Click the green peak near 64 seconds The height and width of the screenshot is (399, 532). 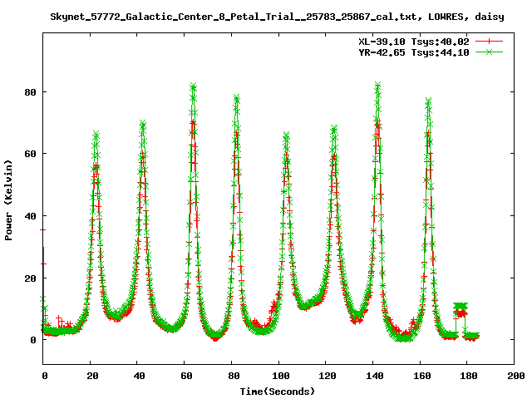194,86
